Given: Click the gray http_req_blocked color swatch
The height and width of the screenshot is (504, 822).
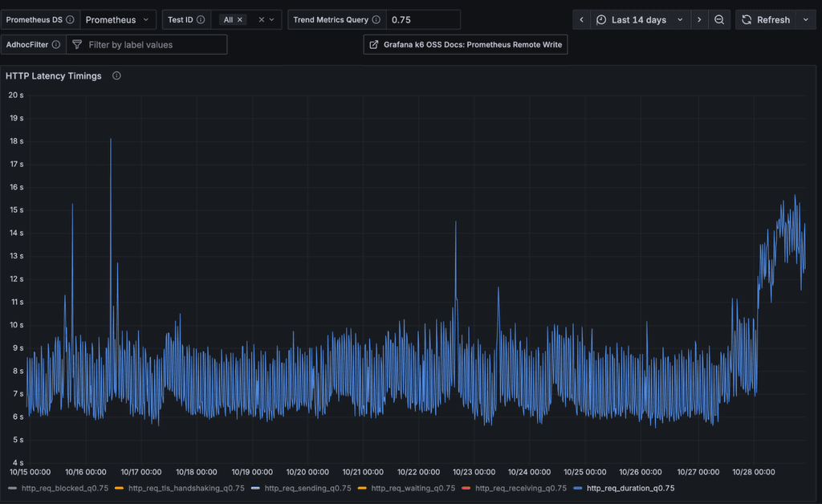Looking at the screenshot, I should click(x=13, y=488).
